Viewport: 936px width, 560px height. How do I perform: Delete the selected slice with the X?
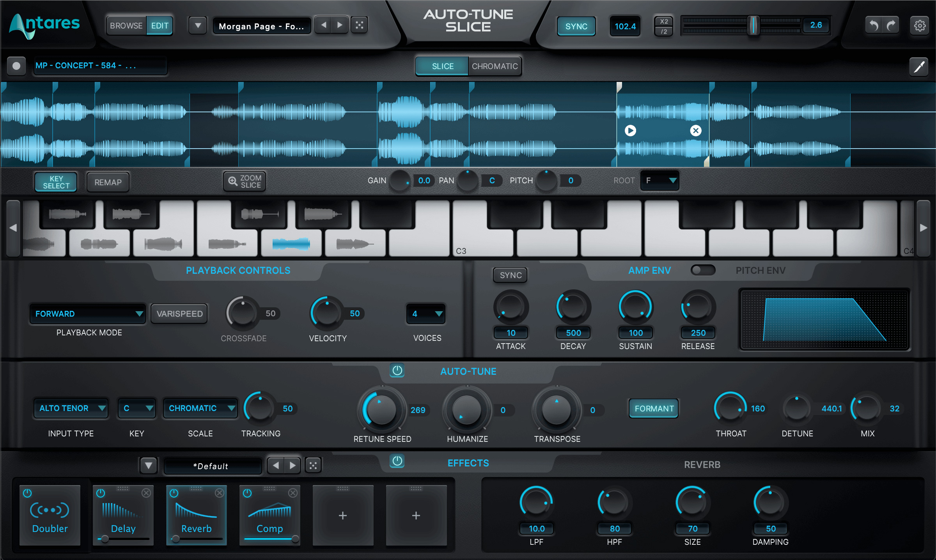pyautogui.click(x=696, y=130)
